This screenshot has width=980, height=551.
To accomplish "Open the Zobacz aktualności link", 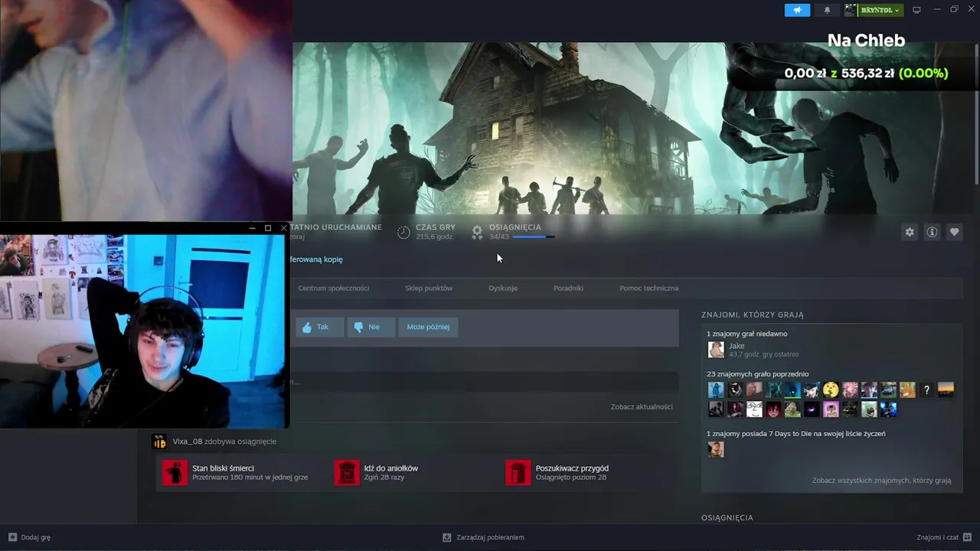I will click(642, 407).
